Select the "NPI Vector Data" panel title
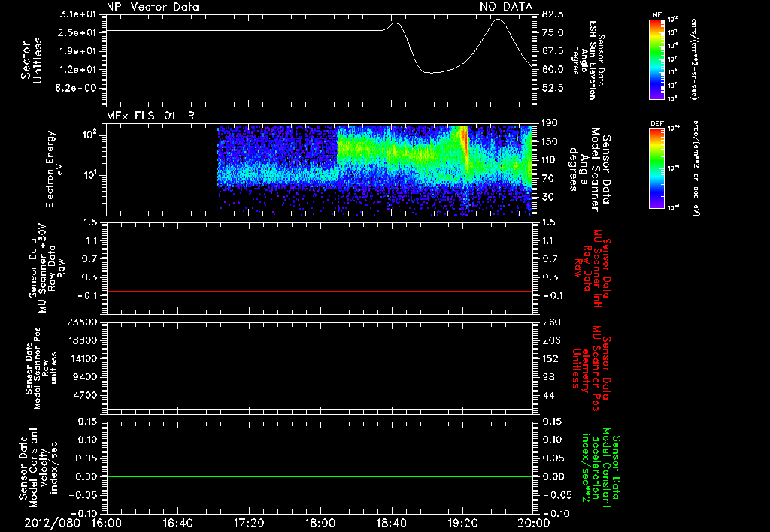The width and height of the screenshot is (770, 532). point(153,7)
